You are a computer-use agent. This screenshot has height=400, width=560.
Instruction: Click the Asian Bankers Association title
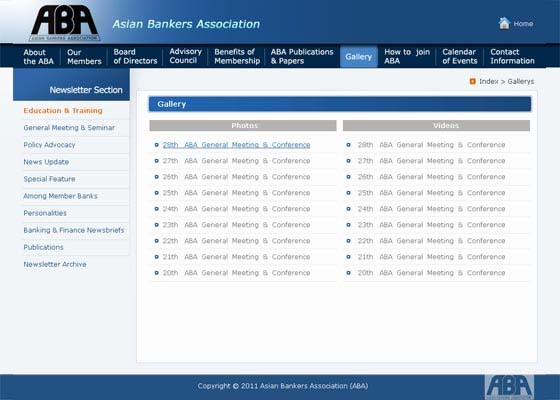186,24
